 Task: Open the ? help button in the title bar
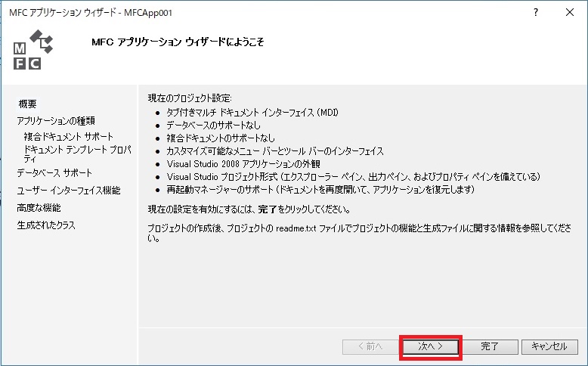point(536,12)
